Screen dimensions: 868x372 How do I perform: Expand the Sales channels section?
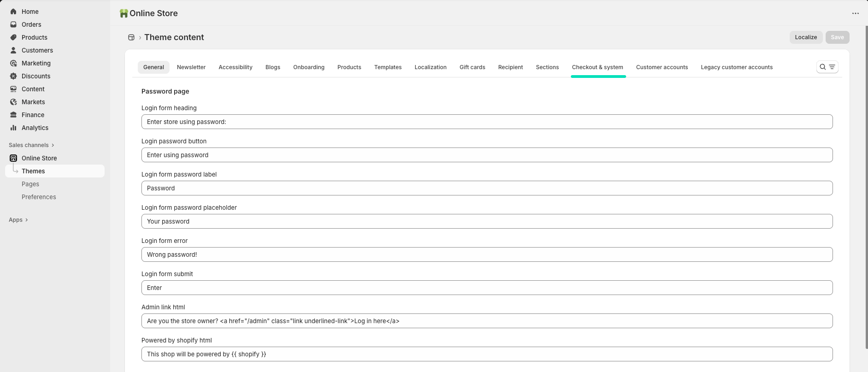pos(31,145)
